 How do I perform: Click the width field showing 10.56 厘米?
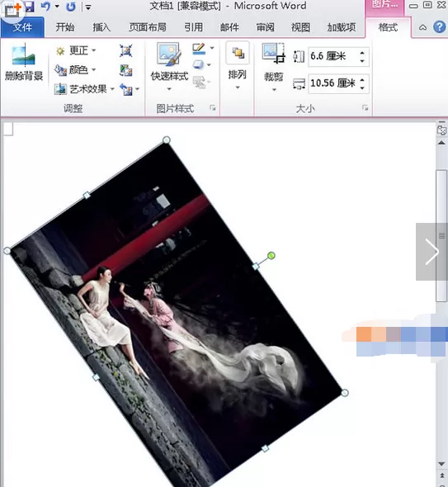coord(332,83)
